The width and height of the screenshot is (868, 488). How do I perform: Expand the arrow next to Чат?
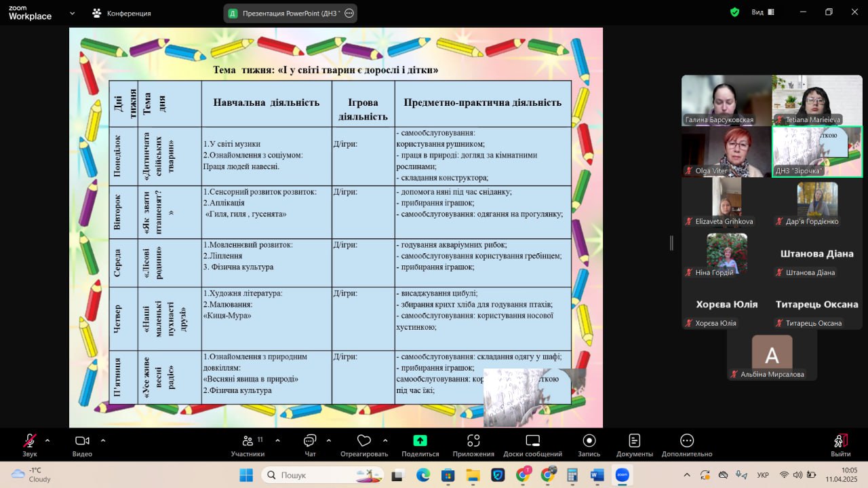329,440
